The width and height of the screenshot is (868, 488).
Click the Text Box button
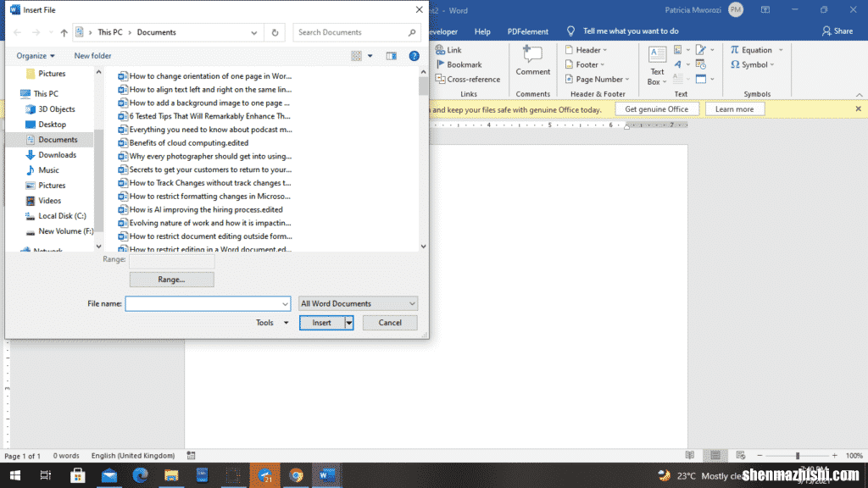(657, 66)
